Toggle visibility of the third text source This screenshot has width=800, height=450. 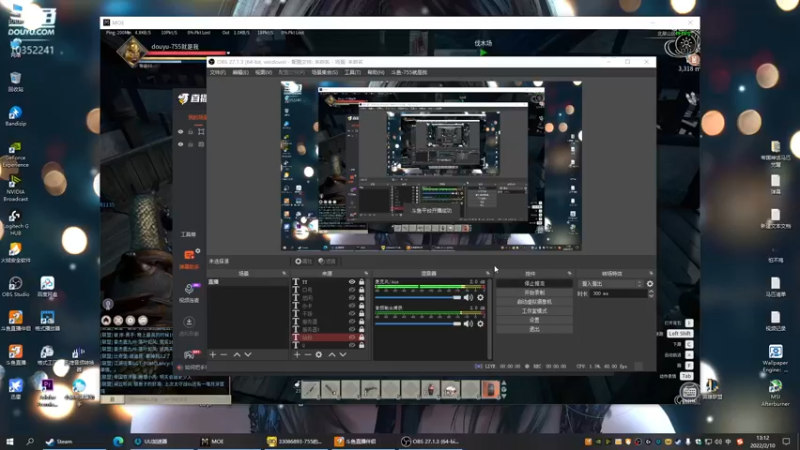coord(352,297)
